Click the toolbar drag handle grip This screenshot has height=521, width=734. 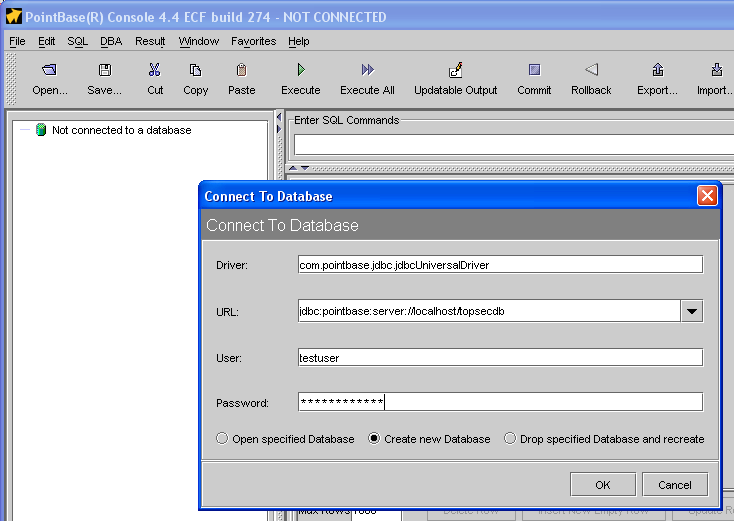10,79
